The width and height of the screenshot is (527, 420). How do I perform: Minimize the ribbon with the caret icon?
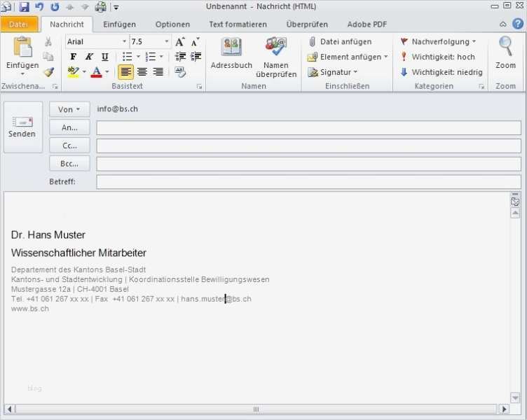point(502,24)
